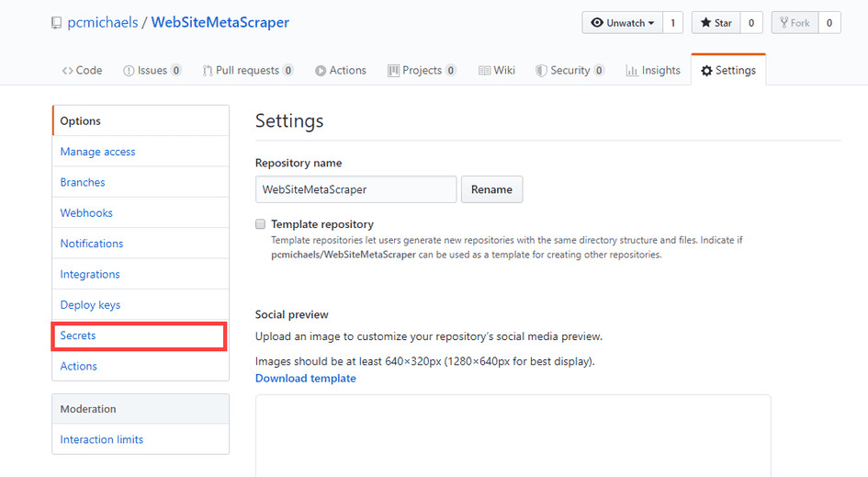Screen dimensions: 868x477
Task: Click the Actions tab play icon
Action: click(x=321, y=71)
